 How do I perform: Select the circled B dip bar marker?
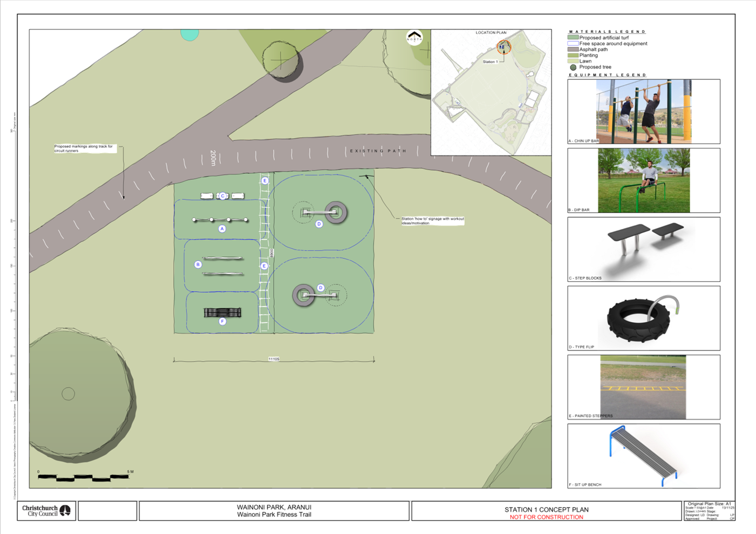[198, 265]
